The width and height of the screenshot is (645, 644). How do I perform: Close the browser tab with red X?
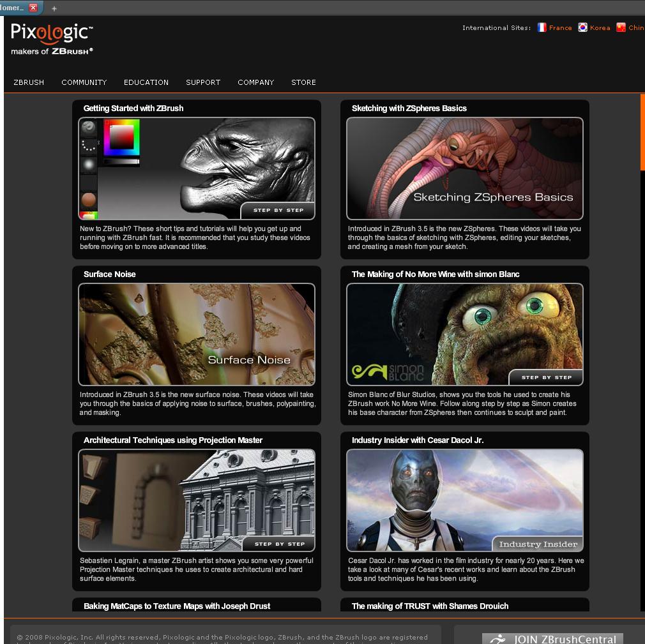[x=33, y=8]
